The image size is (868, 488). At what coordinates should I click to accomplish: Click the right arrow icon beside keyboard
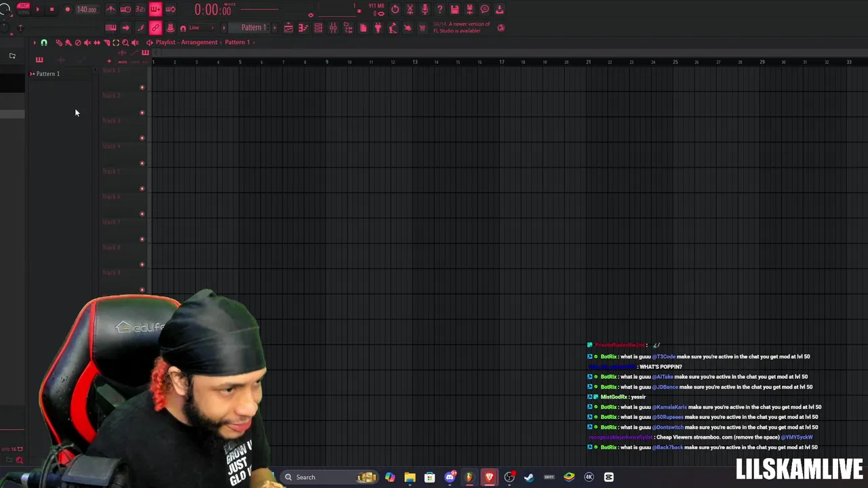pyautogui.click(x=125, y=28)
